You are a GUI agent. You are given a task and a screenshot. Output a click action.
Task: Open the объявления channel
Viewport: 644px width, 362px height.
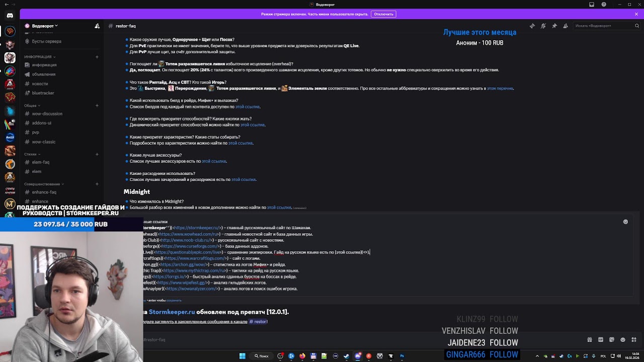44,74
